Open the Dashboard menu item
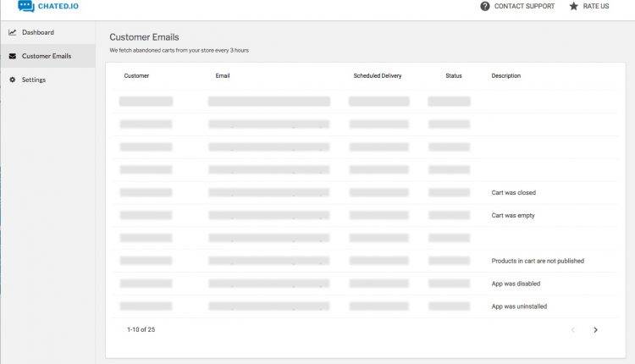The image size is (635, 364). pos(38,32)
